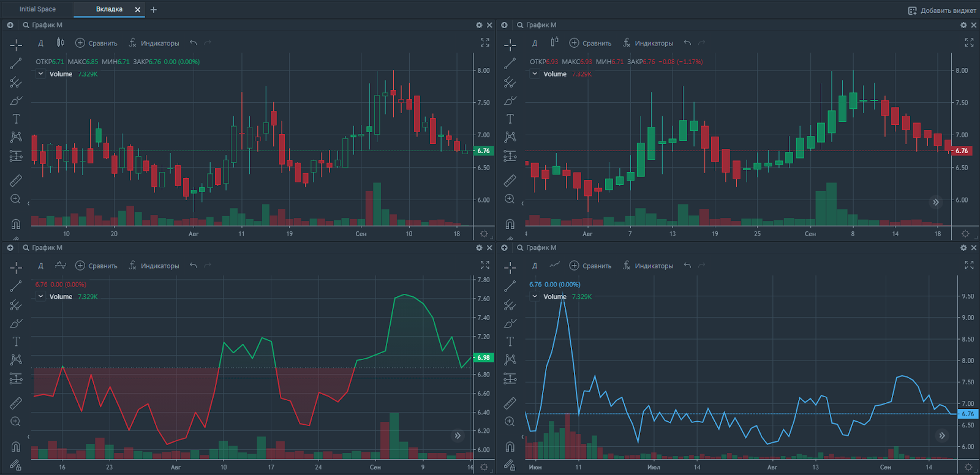
Task: Expand top-right chart to fullscreen
Action: pos(969,43)
